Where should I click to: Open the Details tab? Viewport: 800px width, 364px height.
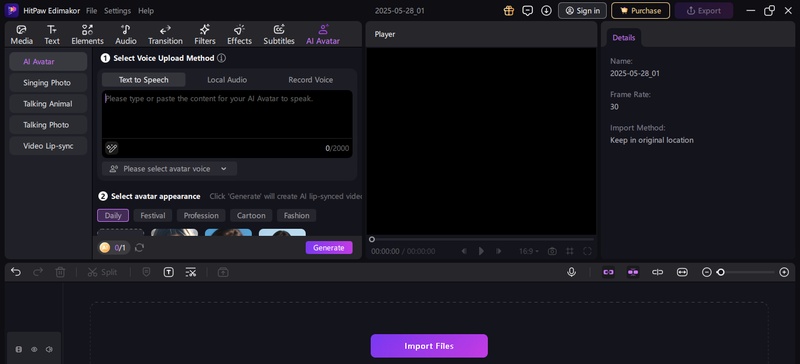[623, 38]
